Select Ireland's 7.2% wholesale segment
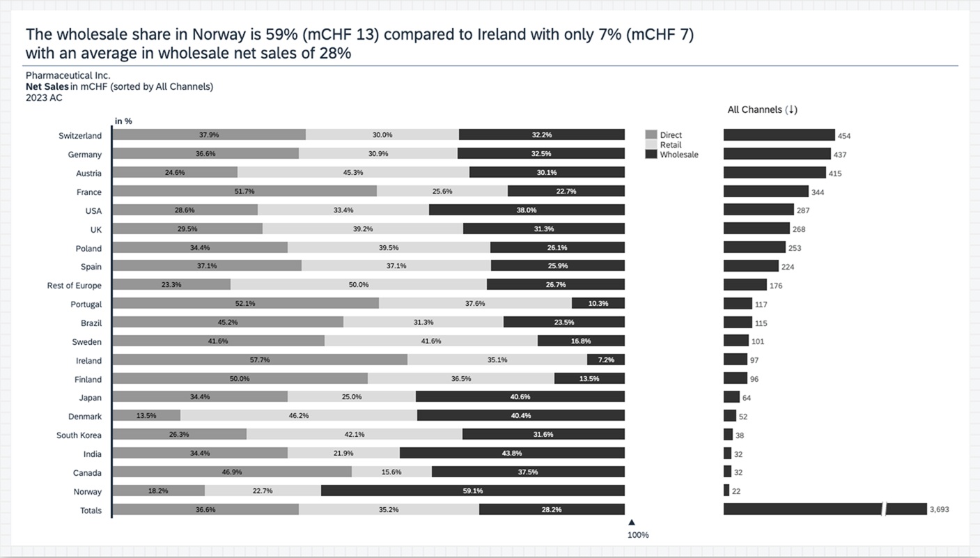 605,360
